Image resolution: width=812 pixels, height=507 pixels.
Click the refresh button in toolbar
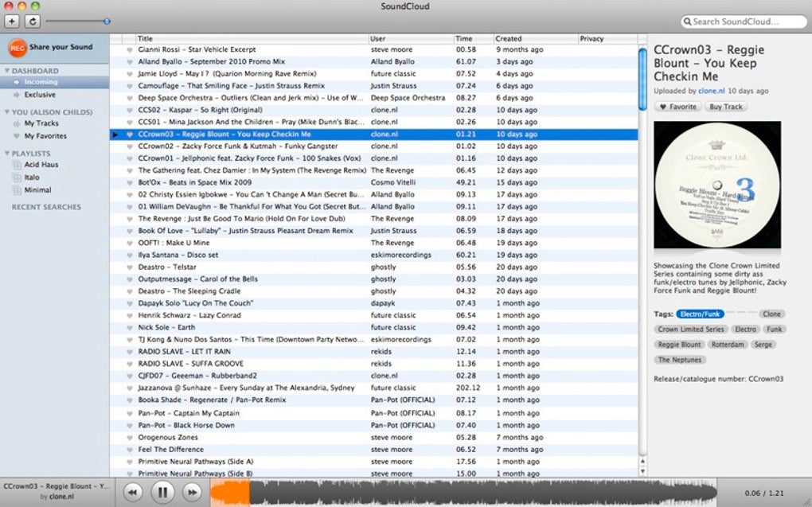(33, 21)
